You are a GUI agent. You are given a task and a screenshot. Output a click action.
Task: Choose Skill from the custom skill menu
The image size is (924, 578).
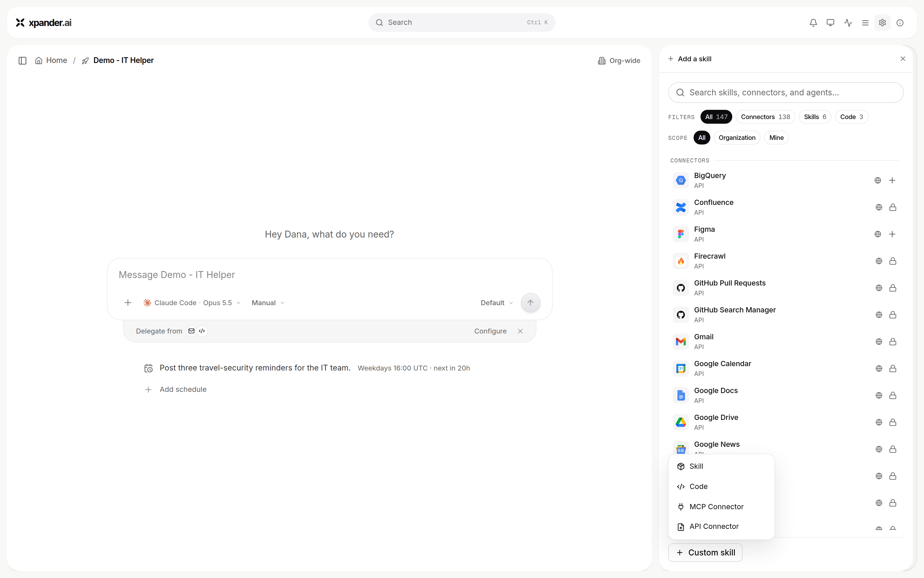(721, 466)
